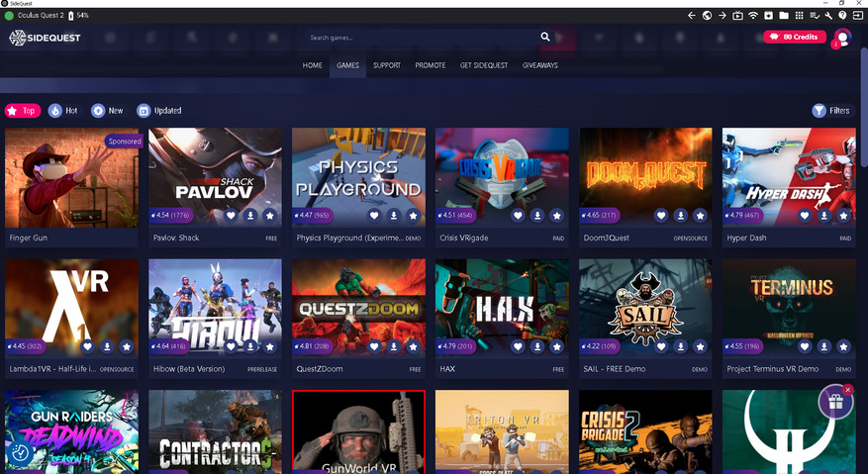Click download icon on Lambda1VR card
868x474 pixels.
click(107, 346)
